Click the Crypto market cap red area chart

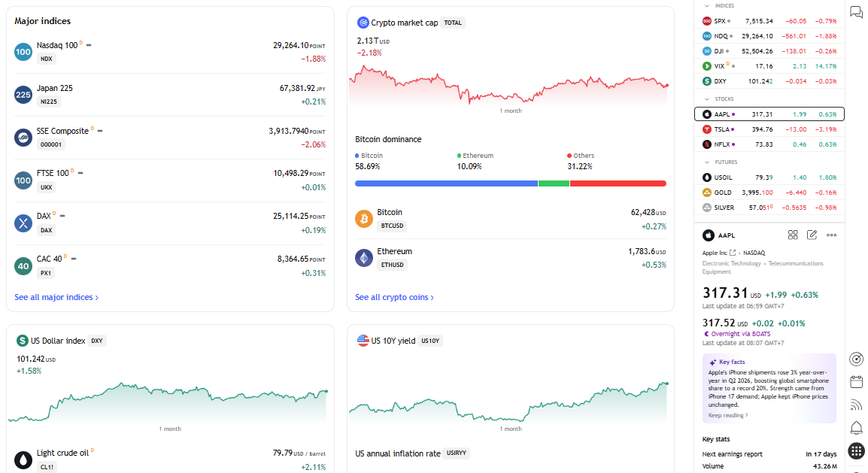[x=508, y=85]
